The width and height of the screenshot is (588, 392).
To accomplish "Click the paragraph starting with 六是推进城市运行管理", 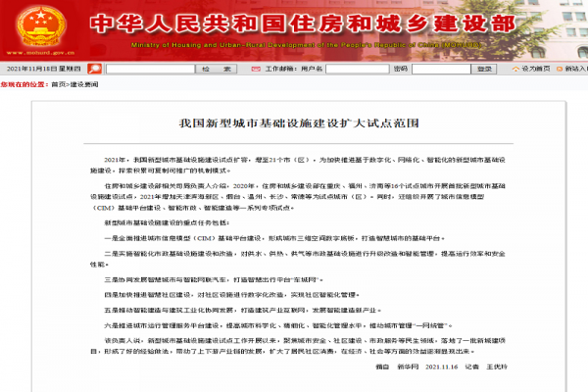I will click(x=278, y=325).
